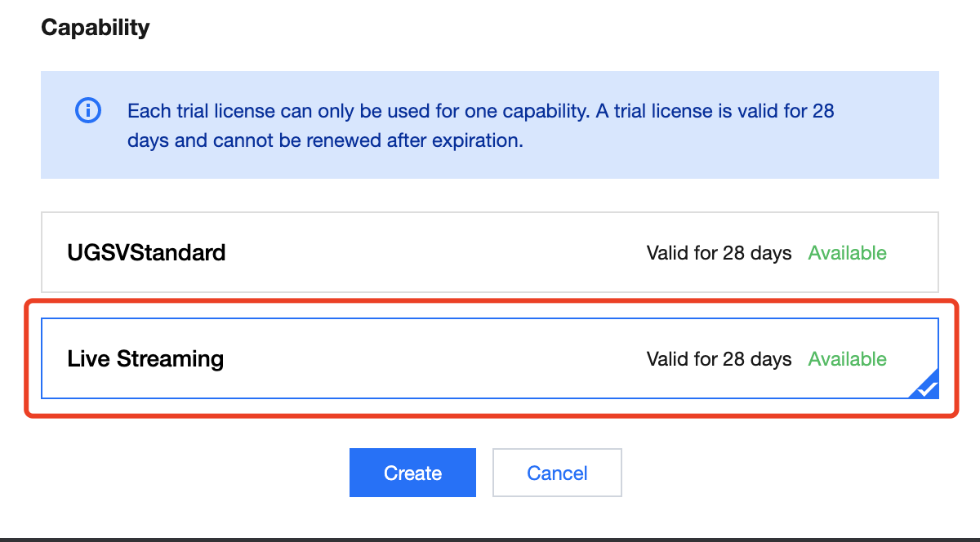The image size is (980, 542).
Task: Click the "Each trial license" notice line
Action: point(480,110)
